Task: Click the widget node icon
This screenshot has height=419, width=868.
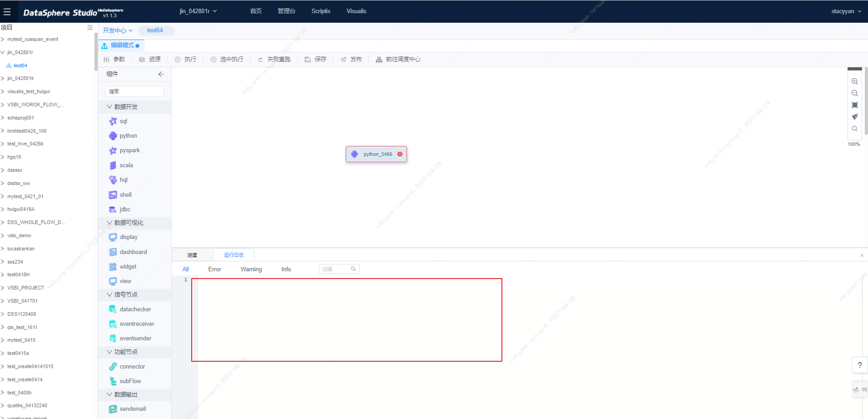Action: (x=113, y=267)
